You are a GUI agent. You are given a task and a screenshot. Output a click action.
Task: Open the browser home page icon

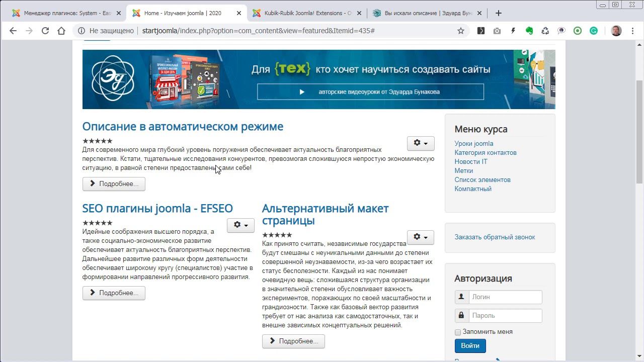[x=61, y=31]
